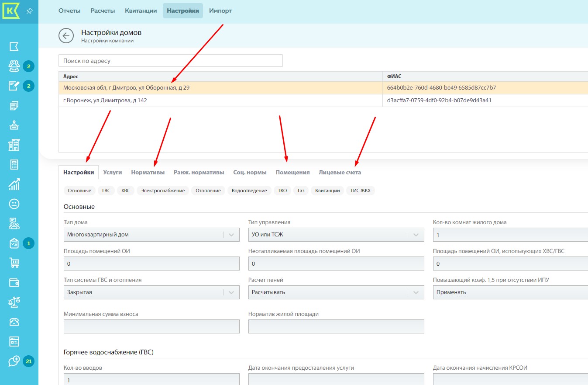Open the telephone icon in the sidebar
This screenshot has height=385, width=588.
pos(14,322)
